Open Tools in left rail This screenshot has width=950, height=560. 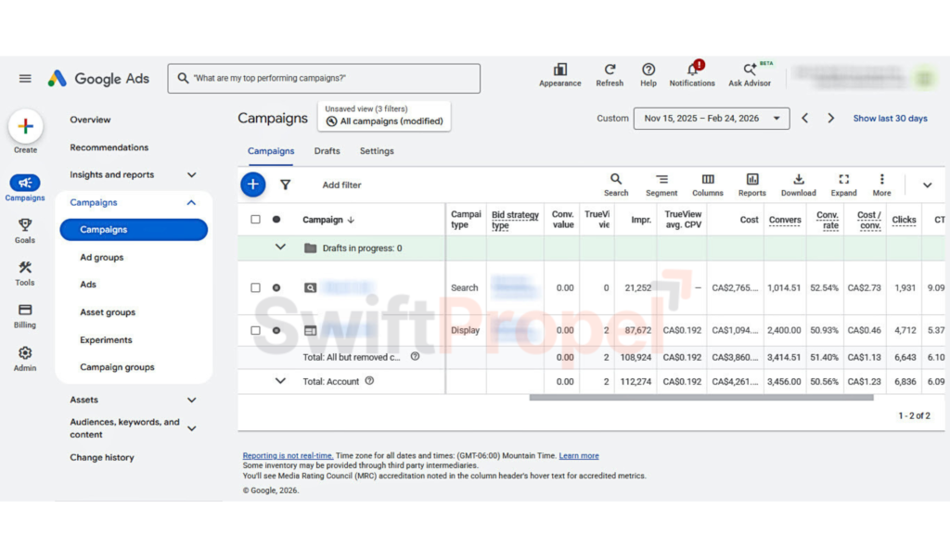pos(25,273)
